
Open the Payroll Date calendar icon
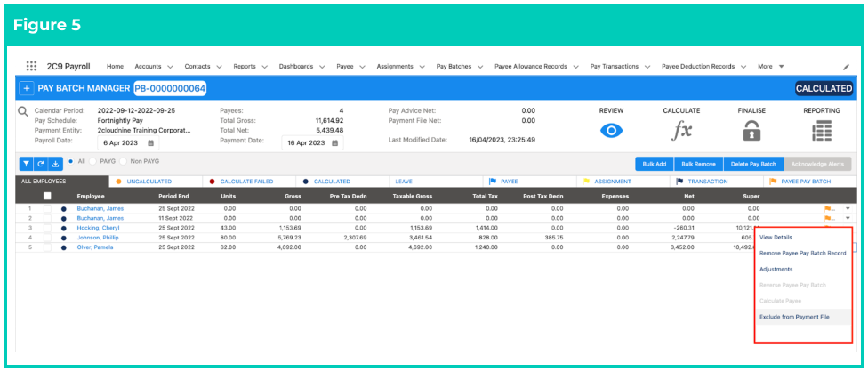pyautogui.click(x=150, y=142)
